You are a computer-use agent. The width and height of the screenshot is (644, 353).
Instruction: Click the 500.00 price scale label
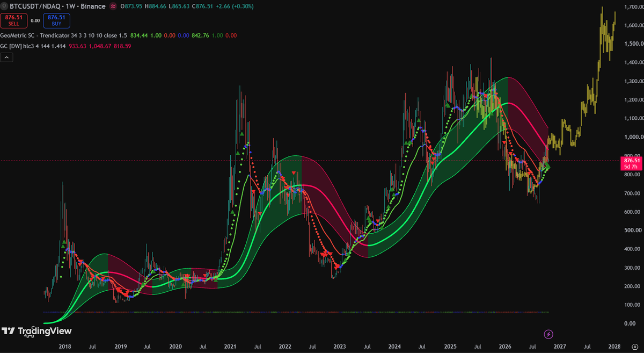[632, 230]
